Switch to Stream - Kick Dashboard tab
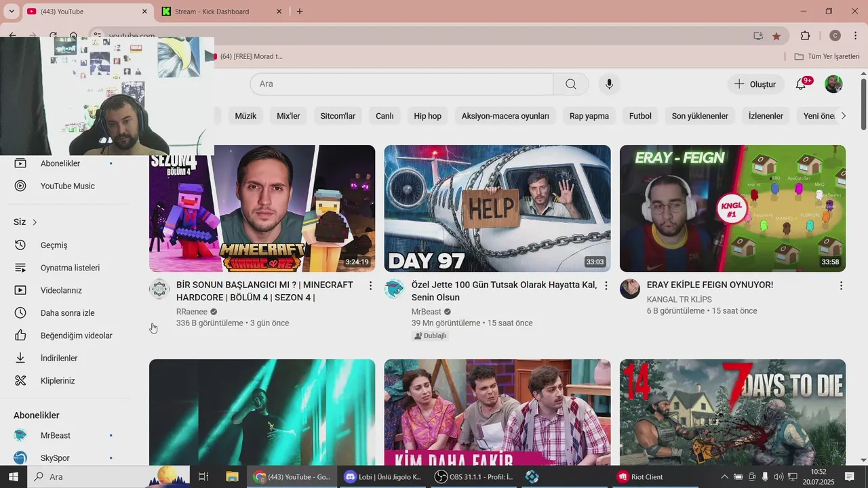 [x=222, y=12]
